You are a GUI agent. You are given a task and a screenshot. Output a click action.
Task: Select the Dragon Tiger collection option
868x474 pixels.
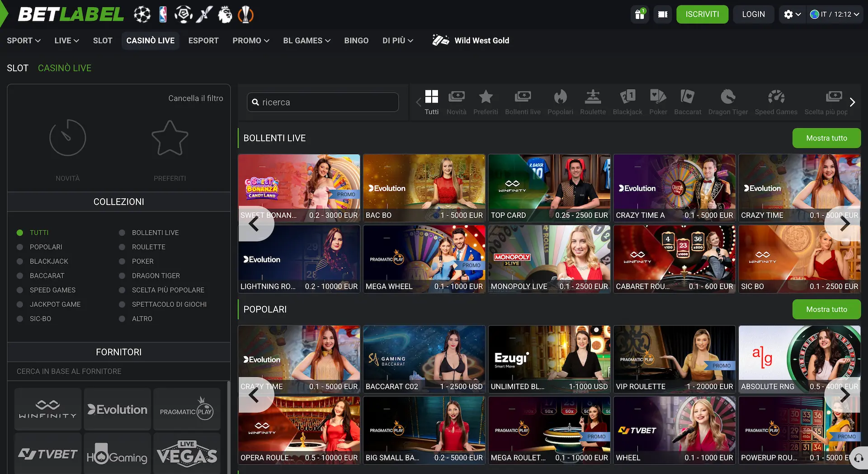click(150, 276)
